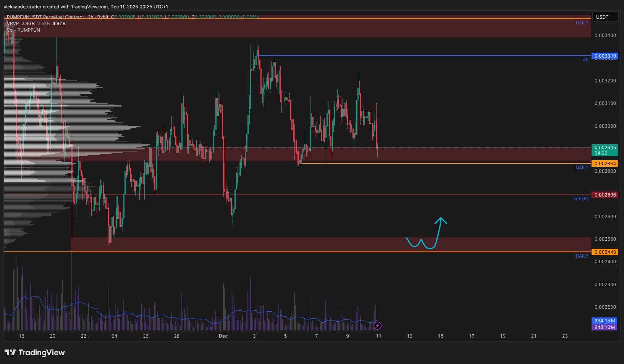Select the blue 0.003310 price label

point(604,56)
